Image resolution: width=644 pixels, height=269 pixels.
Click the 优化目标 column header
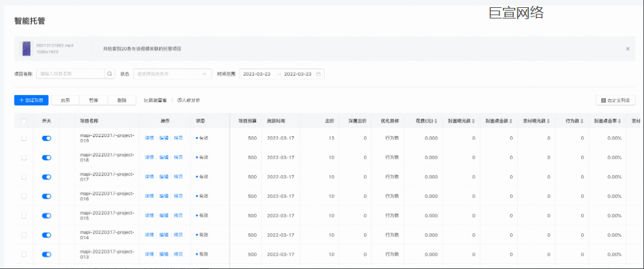coord(389,121)
